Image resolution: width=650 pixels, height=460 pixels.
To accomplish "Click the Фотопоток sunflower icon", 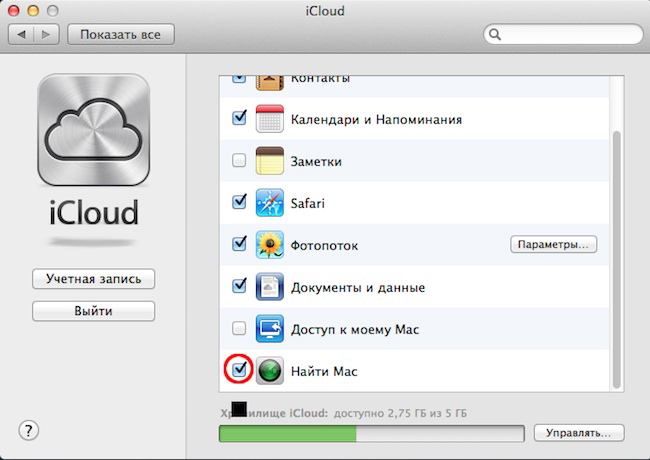I will coord(271,244).
